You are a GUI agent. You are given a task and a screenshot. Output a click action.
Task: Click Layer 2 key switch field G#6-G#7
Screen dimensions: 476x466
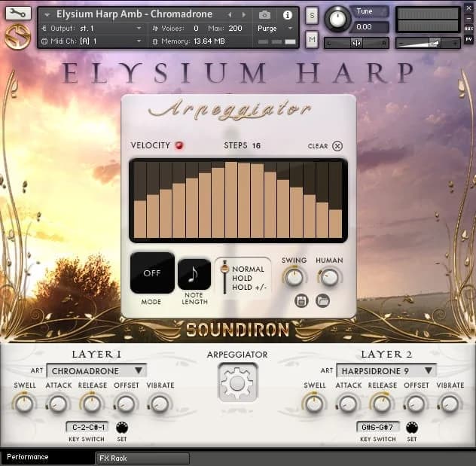pos(377,427)
